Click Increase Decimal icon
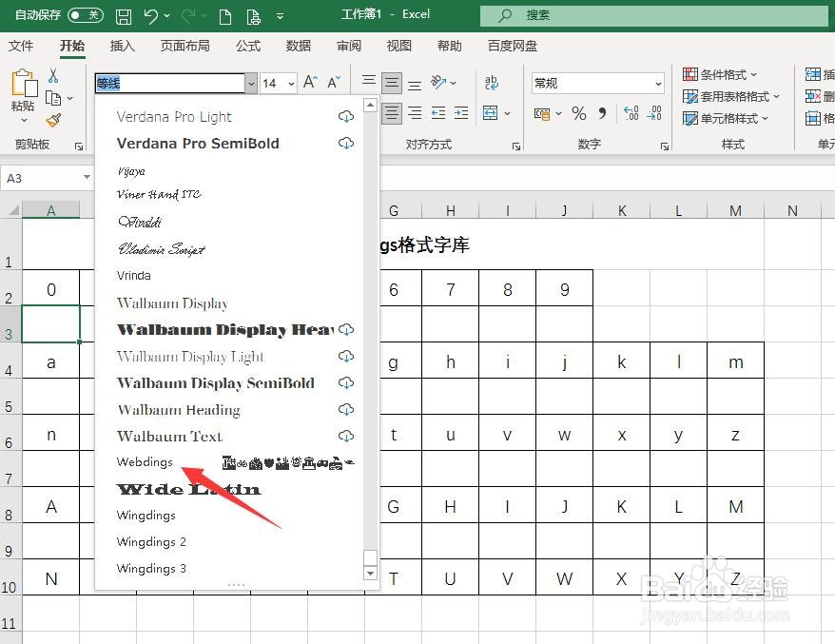 pyautogui.click(x=631, y=113)
